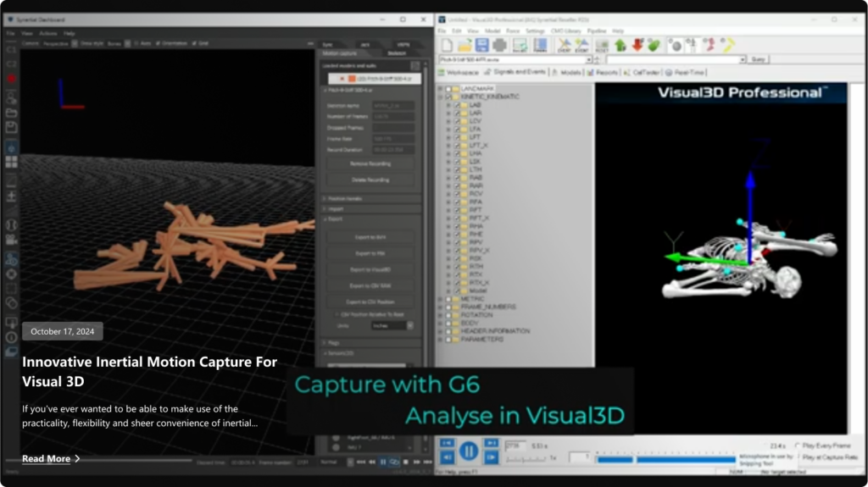Open the Pipeline menu in Visual3D
Image resolution: width=868 pixels, height=487 pixels.
[x=597, y=30]
